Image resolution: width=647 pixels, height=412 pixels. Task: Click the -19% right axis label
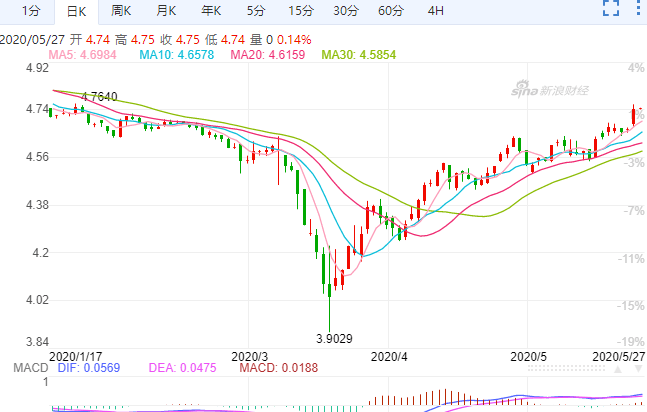point(631,342)
